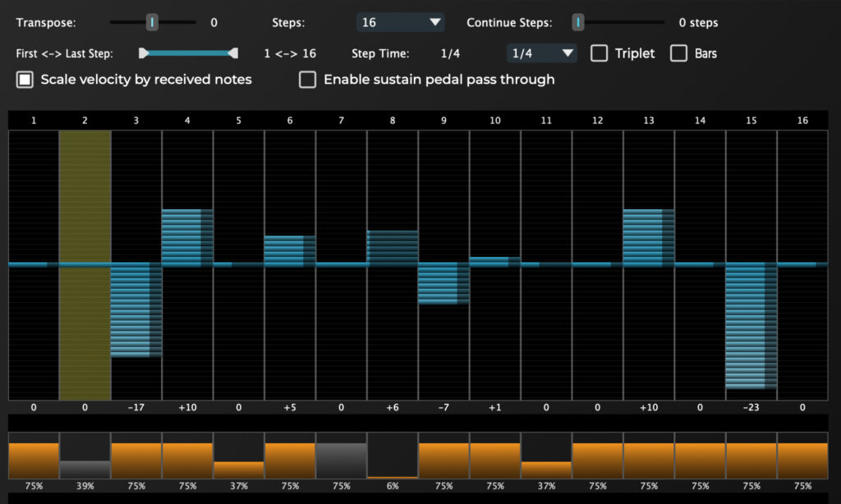Click step 2 velocity bar at 39%
841x504 pixels.
click(85, 469)
